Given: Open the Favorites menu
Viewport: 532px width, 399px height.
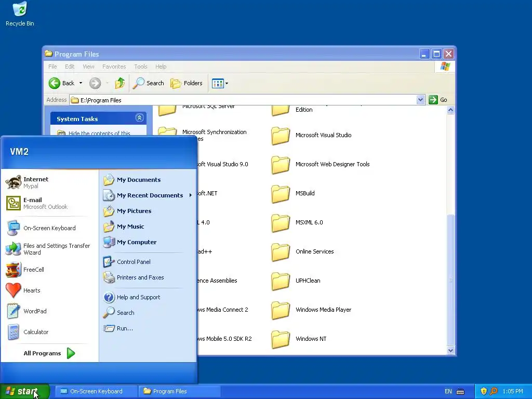Looking at the screenshot, I should click(114, 66).
